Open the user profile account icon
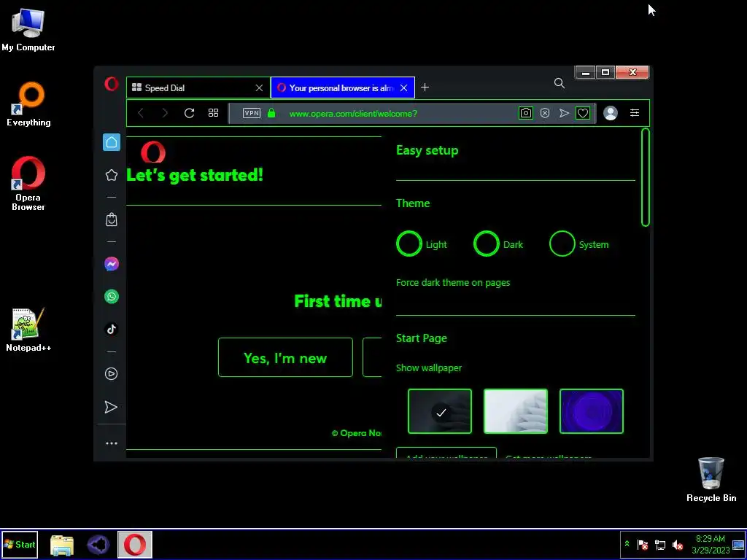Screen dimensions: 747x560 611,113
